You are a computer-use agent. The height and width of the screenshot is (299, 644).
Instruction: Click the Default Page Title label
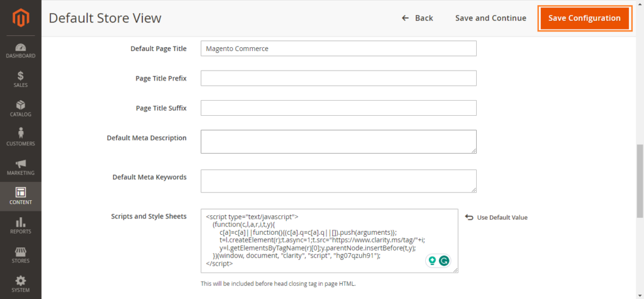tap(158, 48)
